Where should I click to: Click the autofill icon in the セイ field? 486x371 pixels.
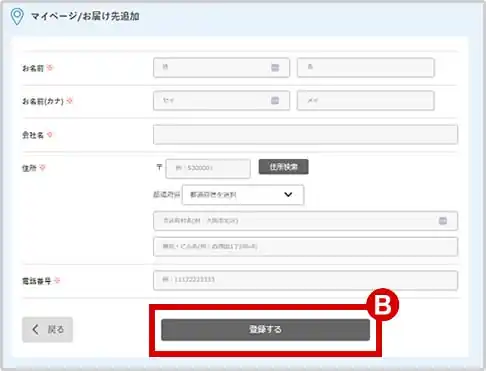(x=275, y=100)
